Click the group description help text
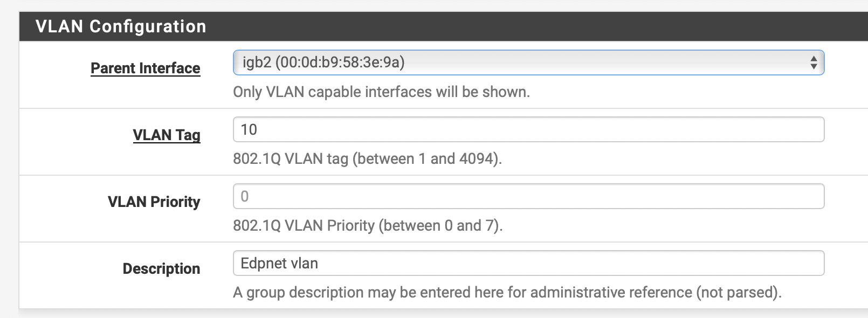The image size is (868, 318). 507,293
